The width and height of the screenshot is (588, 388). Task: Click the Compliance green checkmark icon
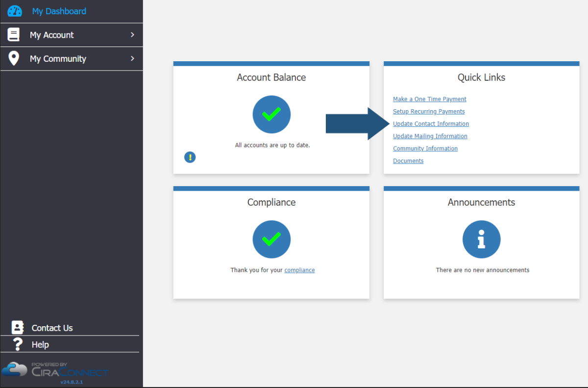[271, 240]
